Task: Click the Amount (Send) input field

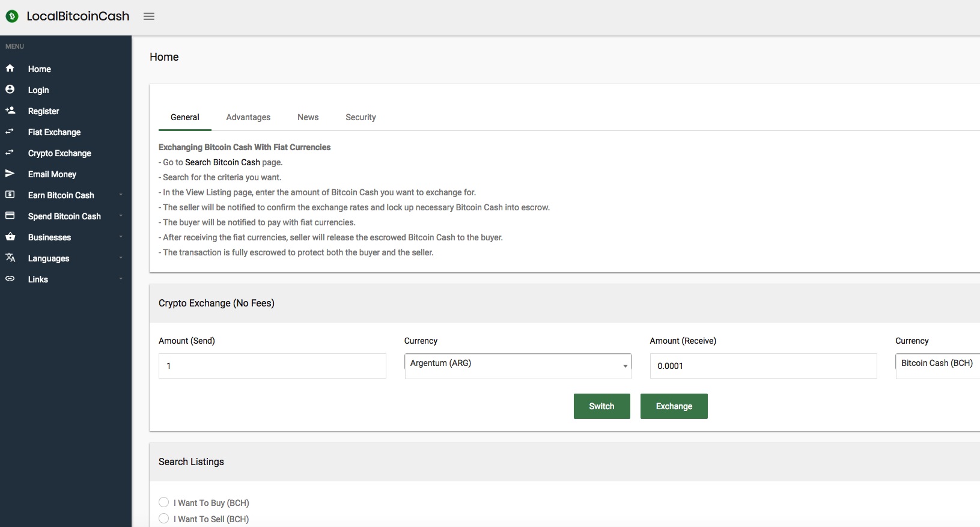Action: coord(272,366)
